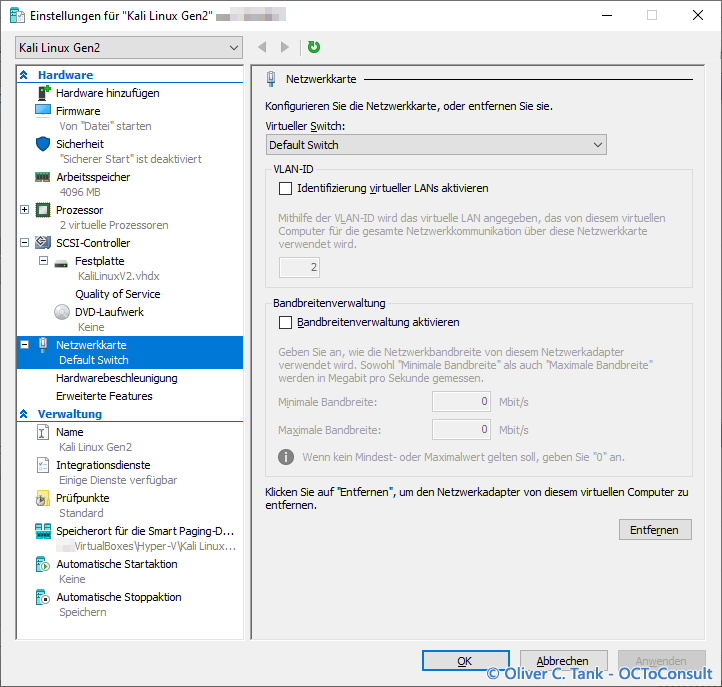Close the settings window
Viewport: 722px width, 687px height.
(698, 15)
